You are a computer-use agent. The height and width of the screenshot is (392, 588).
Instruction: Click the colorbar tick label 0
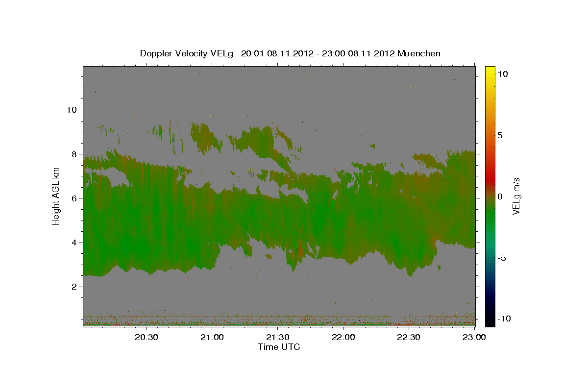500,196
